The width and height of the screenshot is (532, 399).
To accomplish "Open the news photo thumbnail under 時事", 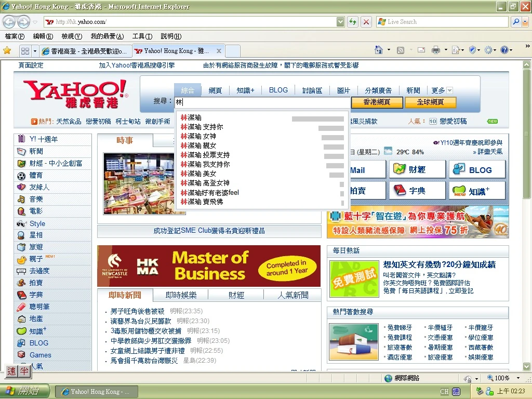I will coord(144,183).
